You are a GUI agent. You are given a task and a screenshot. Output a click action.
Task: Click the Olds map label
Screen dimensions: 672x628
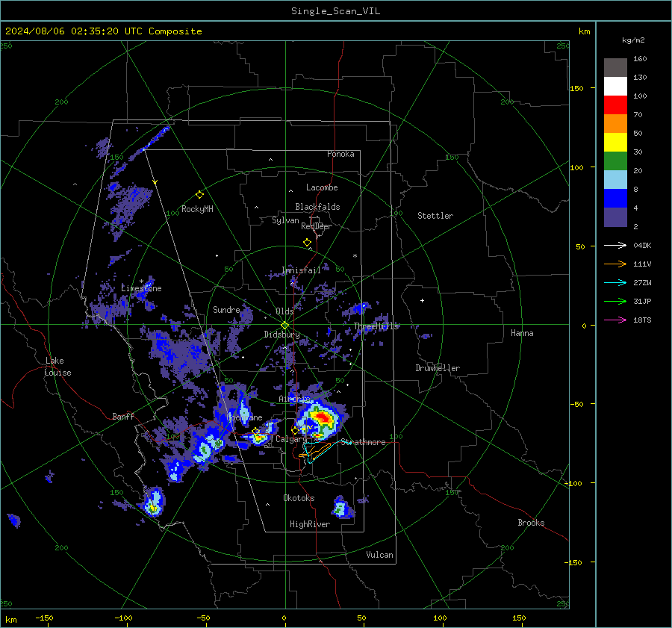click(284, 311)
